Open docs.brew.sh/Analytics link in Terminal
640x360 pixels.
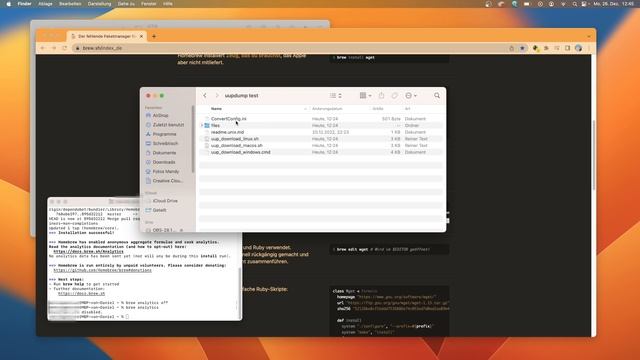pyautogui.click(x=89, y=251)
